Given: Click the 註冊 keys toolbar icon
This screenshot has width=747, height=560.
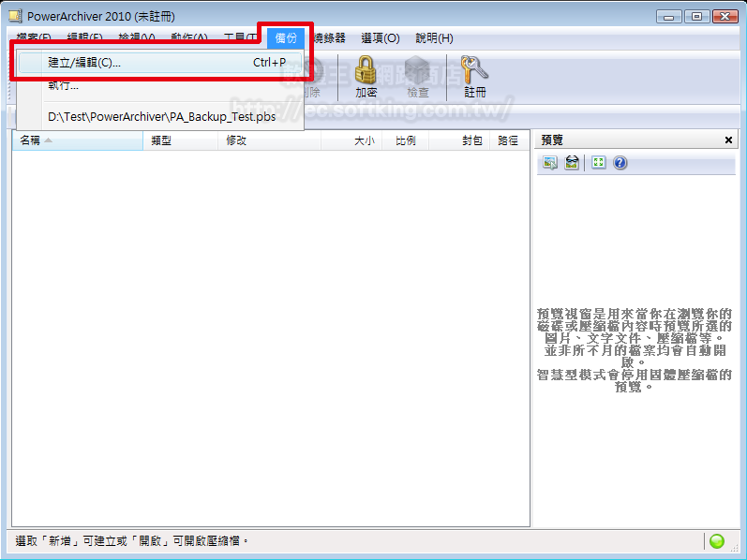Looking at the screenshot, I should [475, 75].
